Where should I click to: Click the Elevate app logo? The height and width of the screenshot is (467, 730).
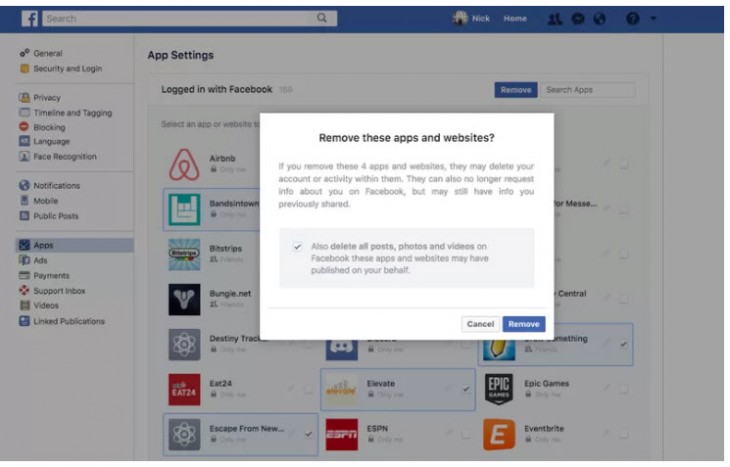coord(342,390)
